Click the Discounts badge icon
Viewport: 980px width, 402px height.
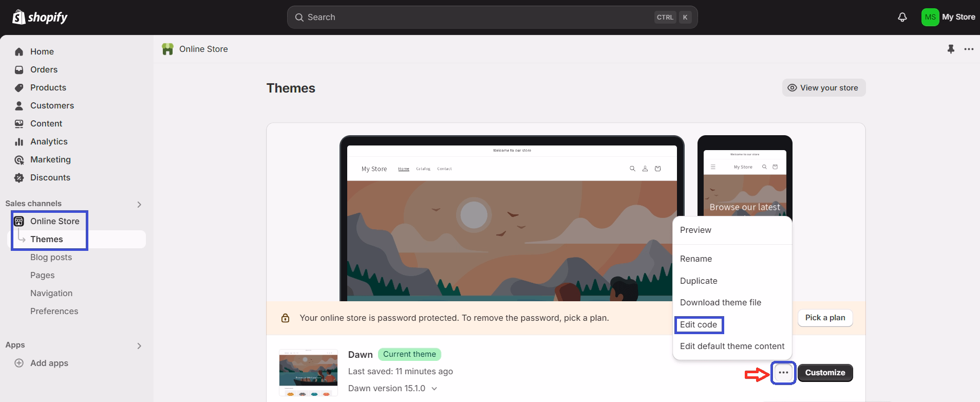coord(19,177)
